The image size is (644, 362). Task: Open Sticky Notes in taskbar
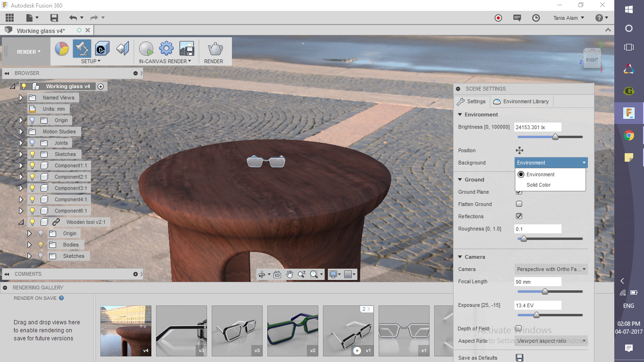pos(628,157)
